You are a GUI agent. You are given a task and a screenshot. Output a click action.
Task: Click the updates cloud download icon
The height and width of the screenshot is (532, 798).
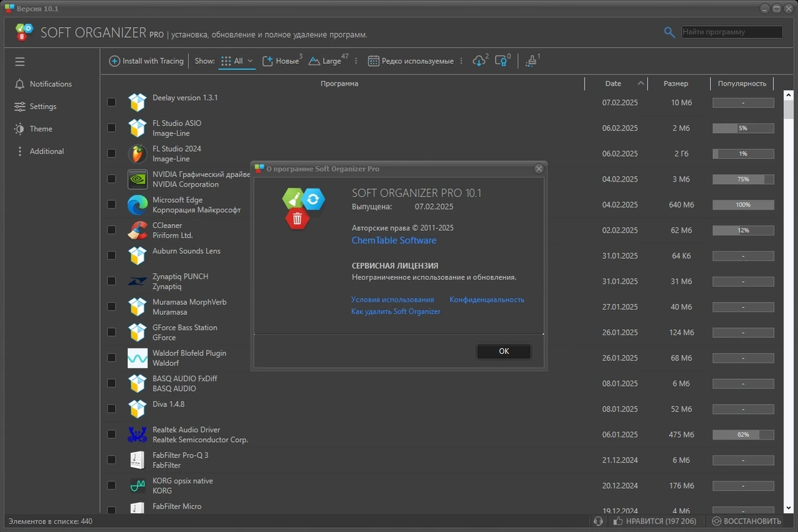[479, 61]
